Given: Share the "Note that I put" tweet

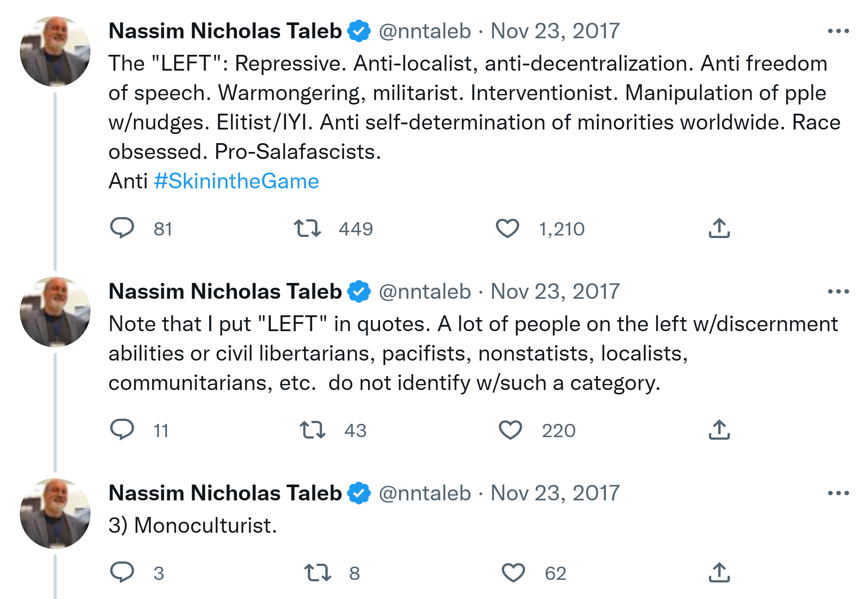Looking at the screenshot, I should (x=719, y=430).
